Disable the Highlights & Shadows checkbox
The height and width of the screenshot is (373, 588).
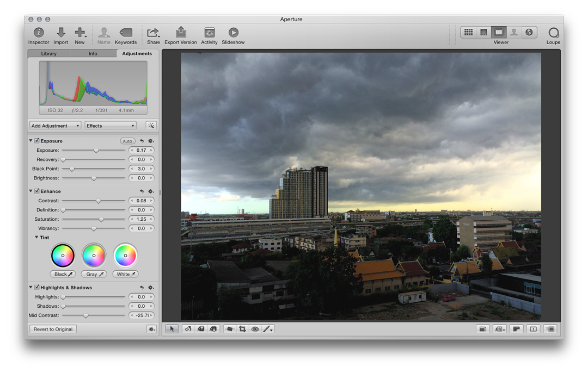click(37, 287)
